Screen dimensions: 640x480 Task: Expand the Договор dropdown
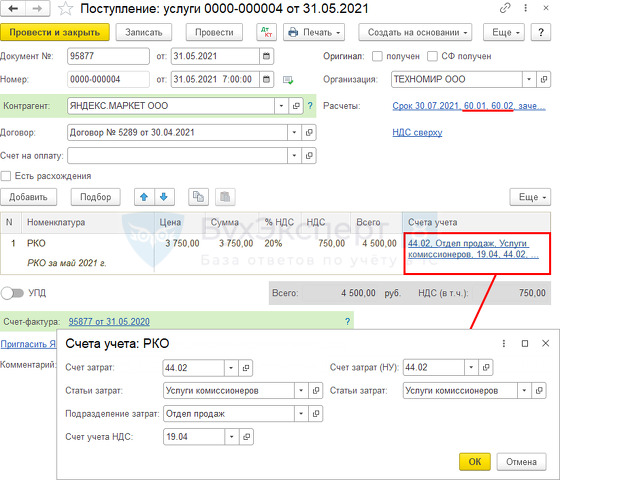click(x=294, y=133)
